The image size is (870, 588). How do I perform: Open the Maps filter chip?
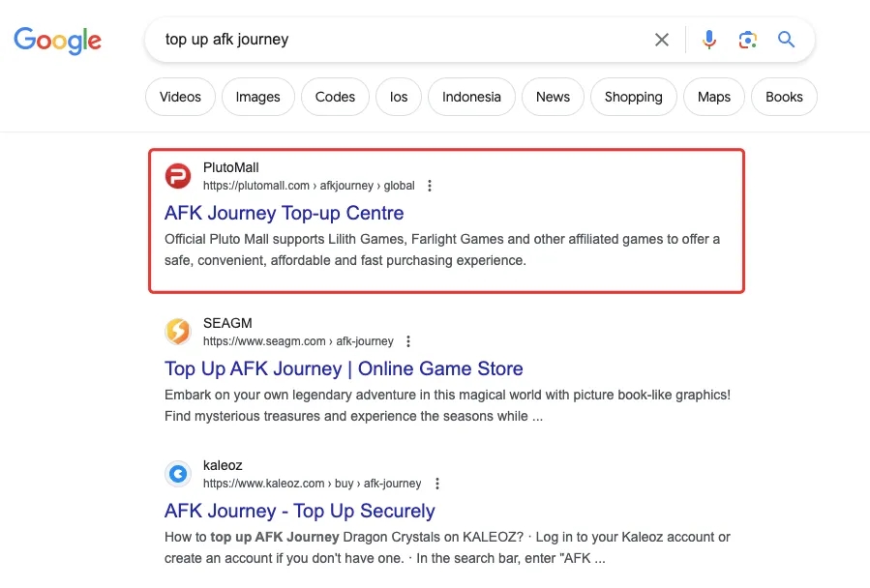(714, 97)
